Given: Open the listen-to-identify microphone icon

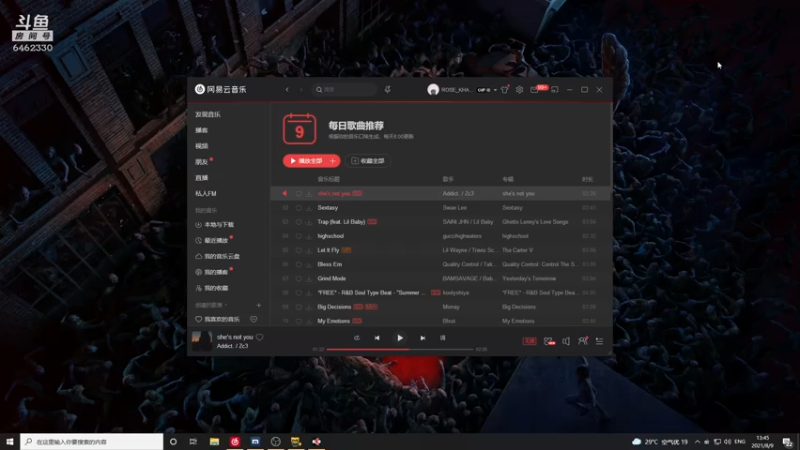Looking at the screenshot, I should click(x=387, y=89).
